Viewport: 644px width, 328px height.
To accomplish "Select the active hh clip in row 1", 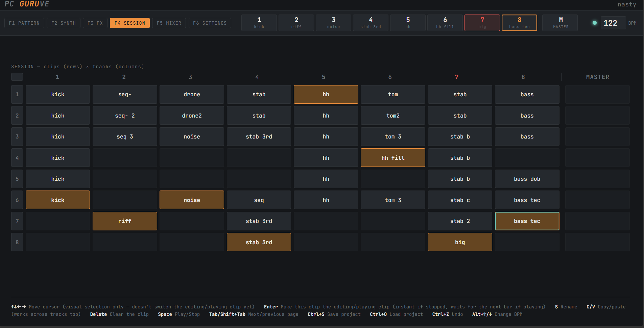I will pyautogui.click(x=326, y=95).
